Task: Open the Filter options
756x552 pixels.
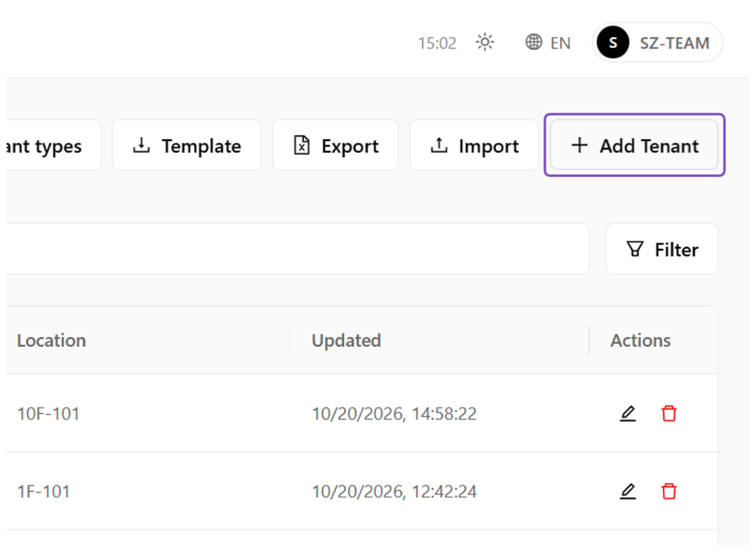Action: click(x=662, y=249)
